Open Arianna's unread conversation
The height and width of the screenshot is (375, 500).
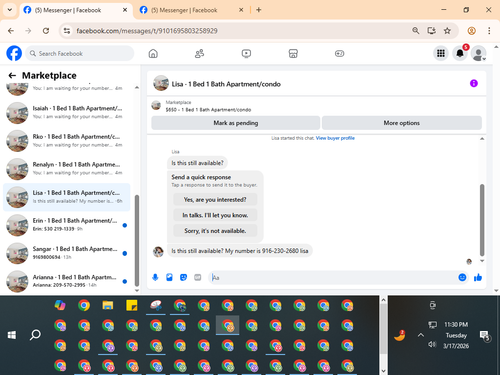point(66,281)
